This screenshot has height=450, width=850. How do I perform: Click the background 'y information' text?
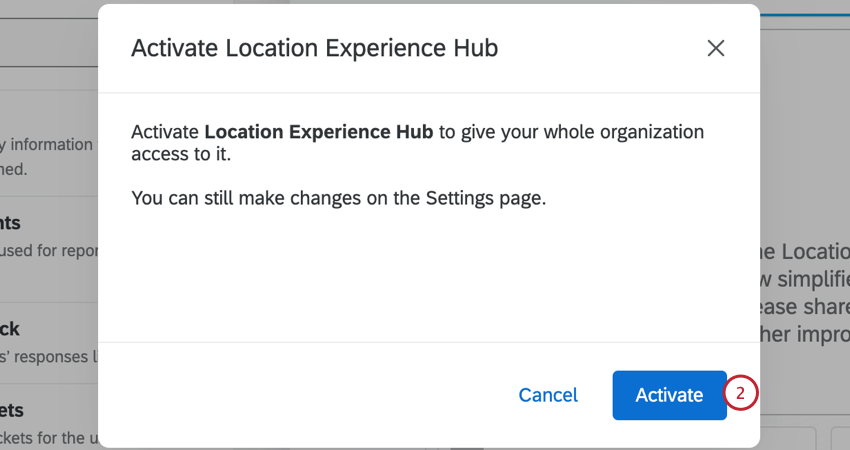pyautogui.click(x=48, y=145)
